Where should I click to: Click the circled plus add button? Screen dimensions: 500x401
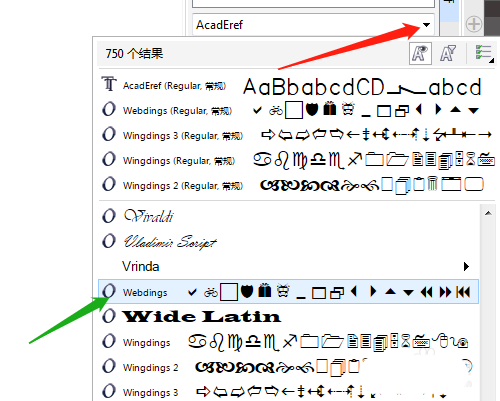pyautogui.click(x=473, y=24)
